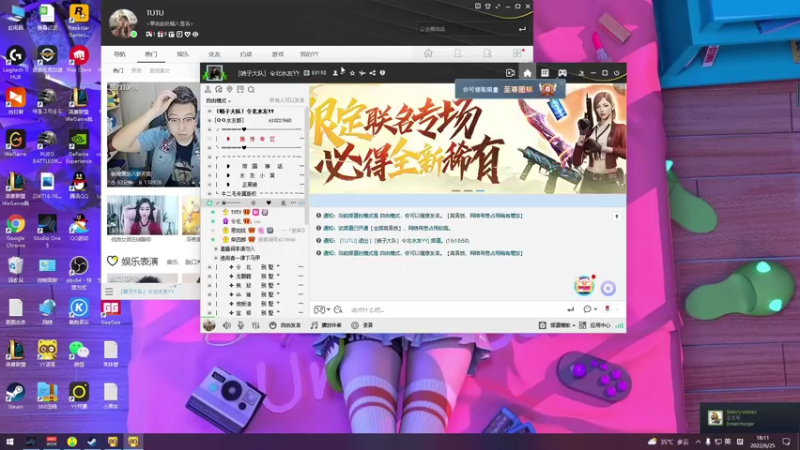800x450 pixels.
Task: Switch to the 交友 tab in YY main window
Action: (214, 54)
